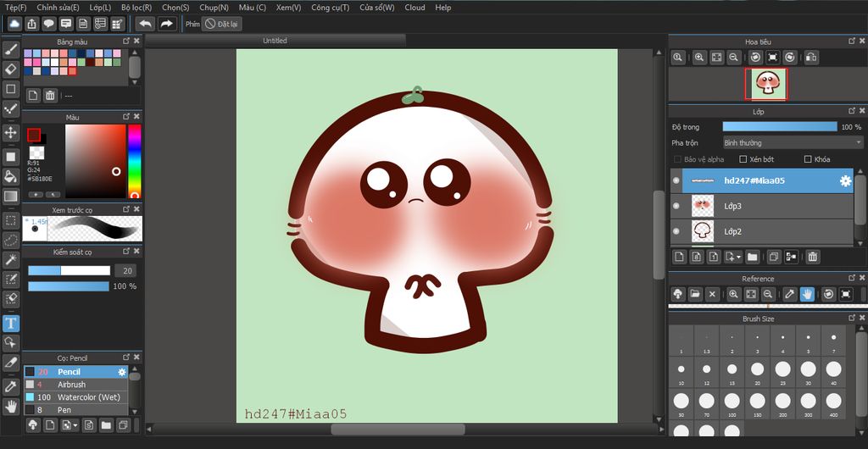Select the Eraser tool

point(11,69)
